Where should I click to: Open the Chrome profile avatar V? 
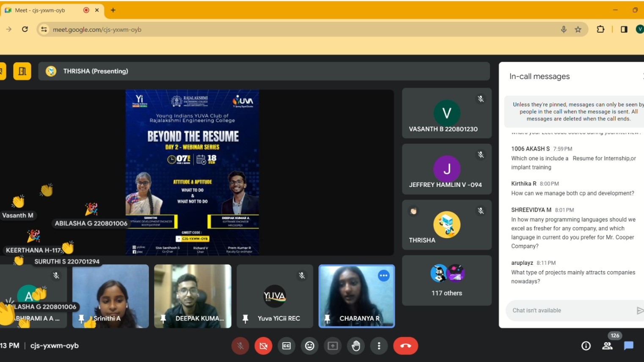click(640, 29)
